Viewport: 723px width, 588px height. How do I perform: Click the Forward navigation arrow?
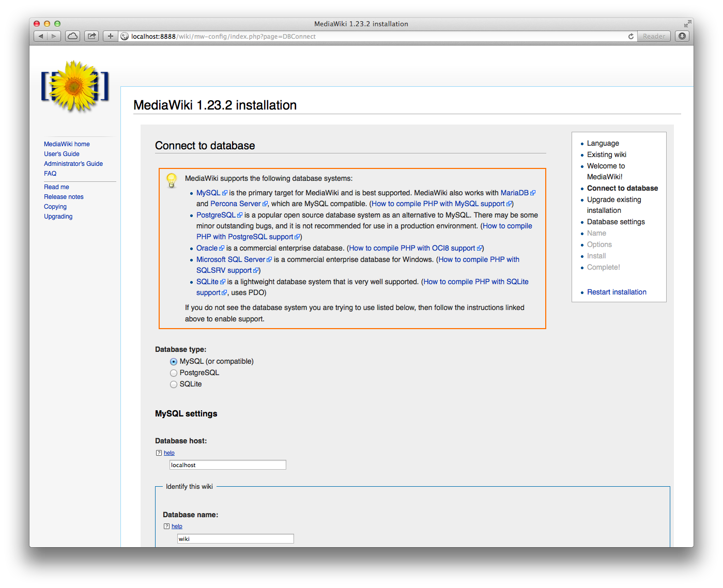point(53,36)
